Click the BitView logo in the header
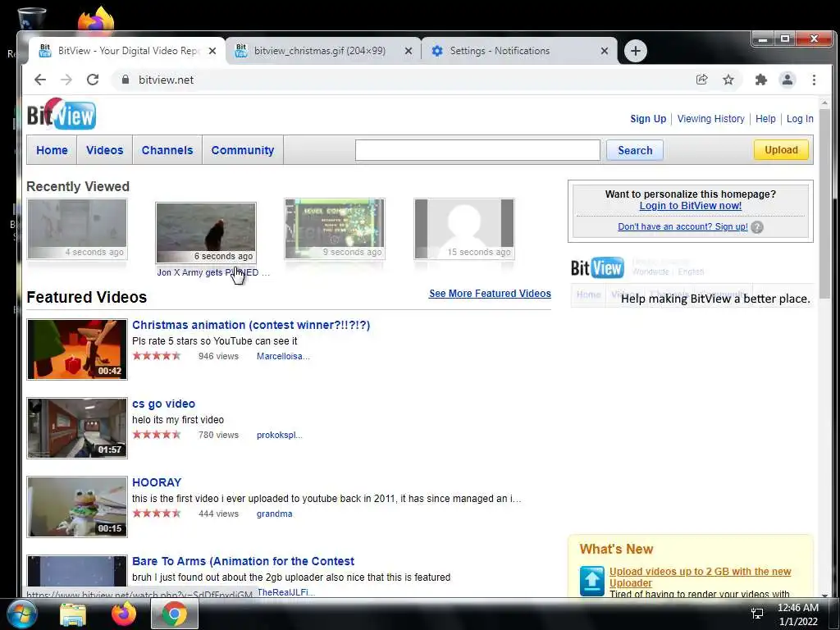The height and width of the screenshot is (630, 840). [x=62, y=114]
